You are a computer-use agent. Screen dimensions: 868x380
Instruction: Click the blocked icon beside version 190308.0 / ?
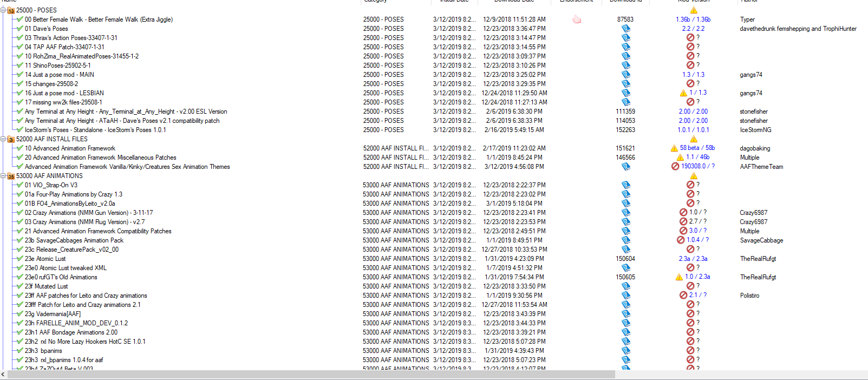(675, 167)
